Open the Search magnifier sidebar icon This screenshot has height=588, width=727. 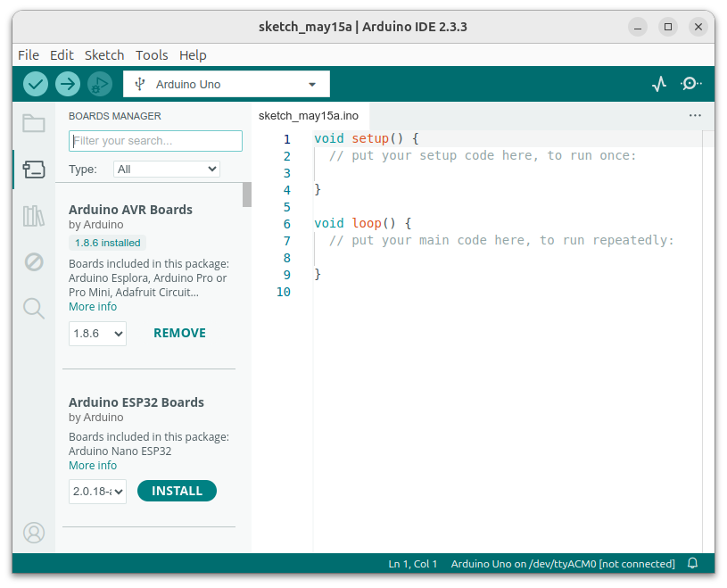34,309
